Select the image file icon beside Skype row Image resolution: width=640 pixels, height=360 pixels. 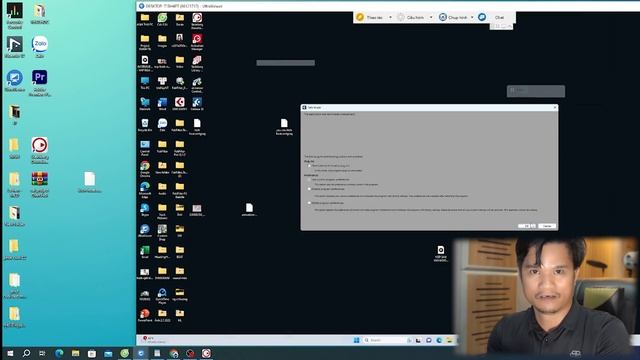point(197,208)
